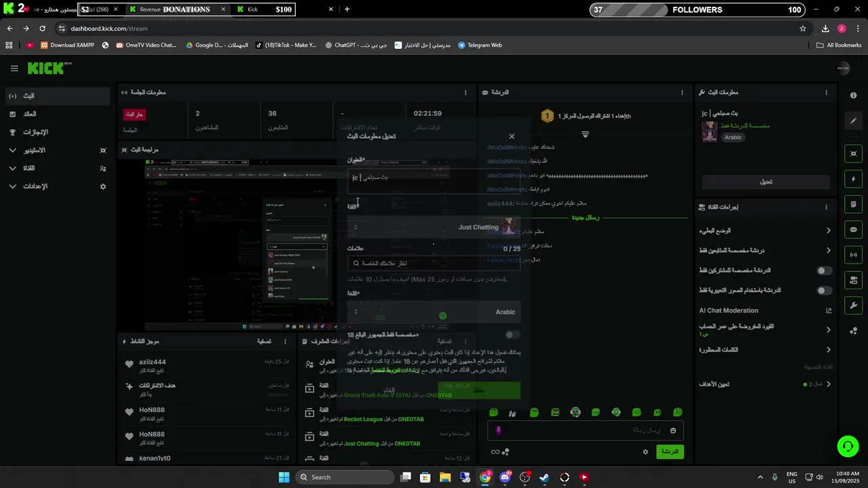Screen dimensions: 868x488
Task: Open العائد in the left sidebar
Action: tap(58, 114)
